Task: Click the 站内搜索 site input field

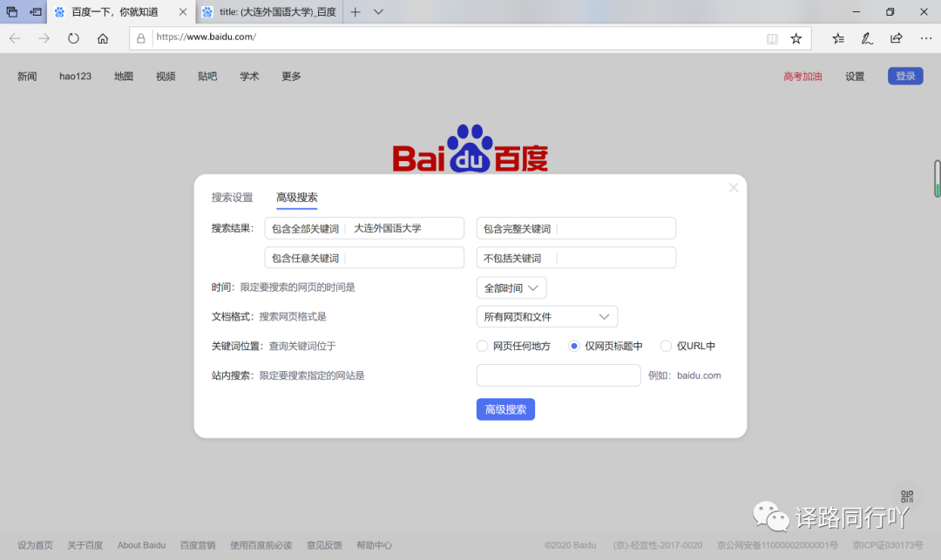Action: click(x=559, y=375)
